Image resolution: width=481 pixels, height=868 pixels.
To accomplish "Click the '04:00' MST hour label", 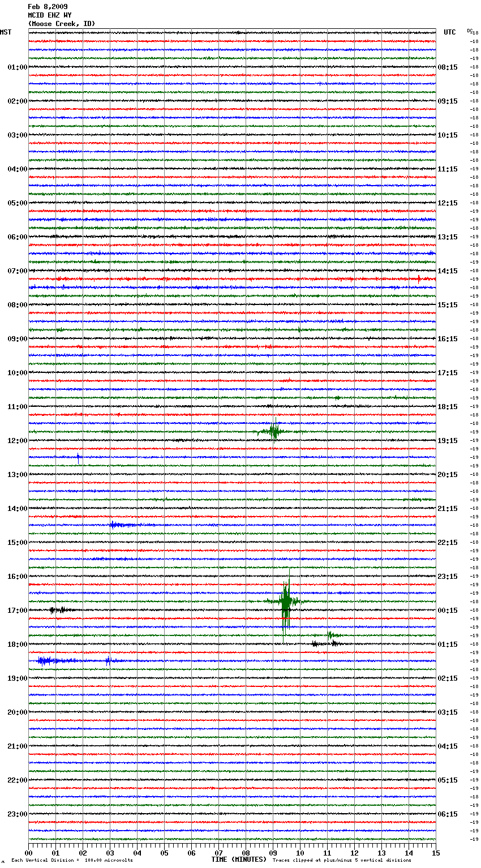I will 18,169.
